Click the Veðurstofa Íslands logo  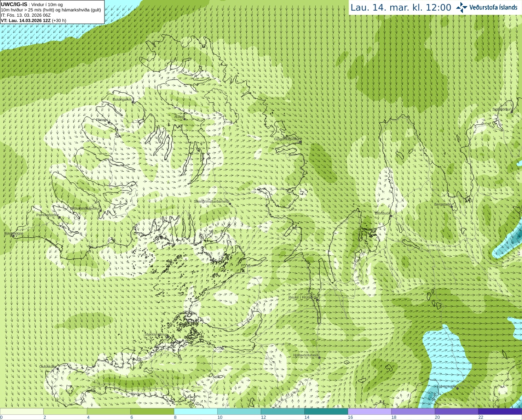[487, 7]
